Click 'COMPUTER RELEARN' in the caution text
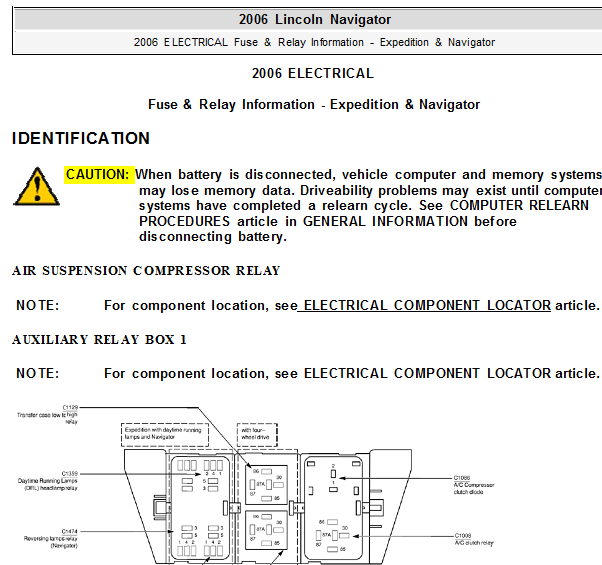This screenshot has width=602, height=565. (519, 206)
